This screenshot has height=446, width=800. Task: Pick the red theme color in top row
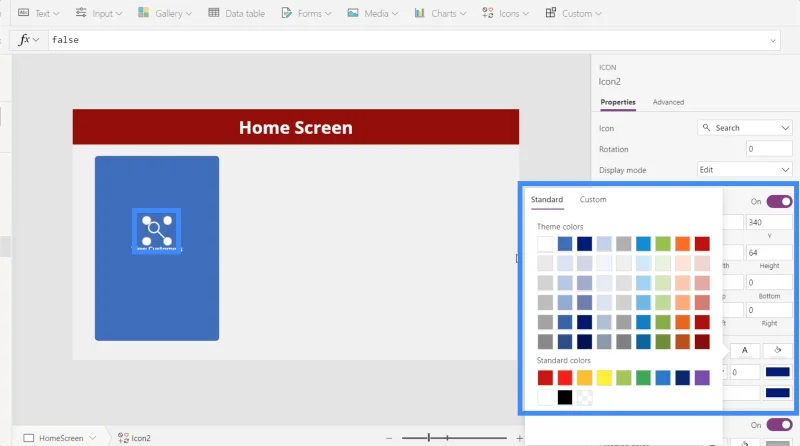(x=702, y=244)
